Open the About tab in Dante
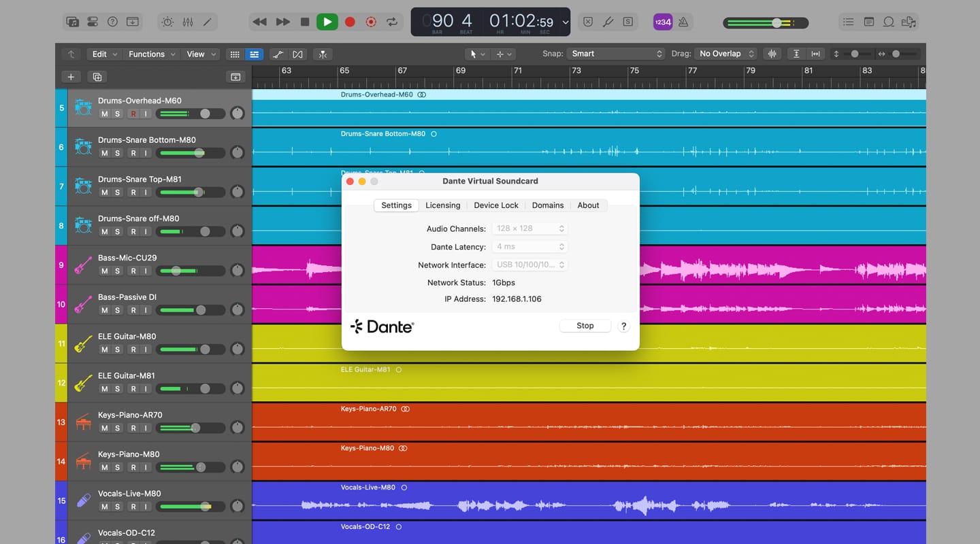980x544 pixels. coord(589,205)
